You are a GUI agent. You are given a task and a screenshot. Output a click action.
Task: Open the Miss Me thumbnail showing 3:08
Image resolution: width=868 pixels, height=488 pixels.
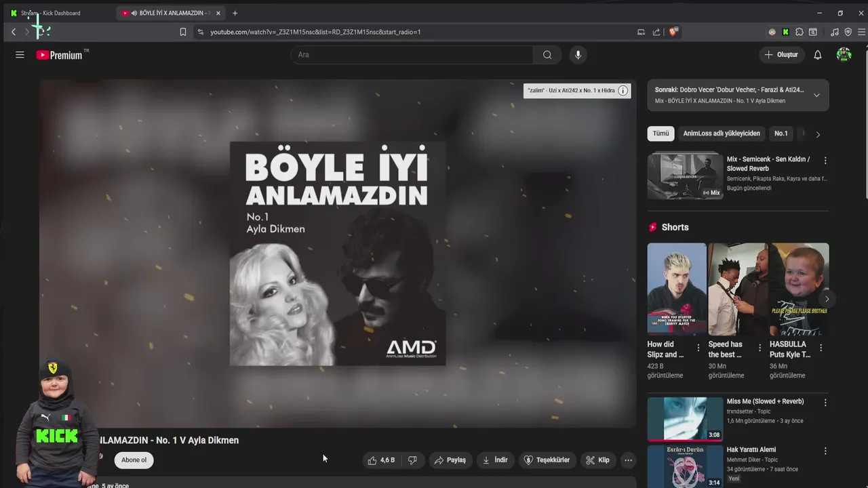coord(685,419)
